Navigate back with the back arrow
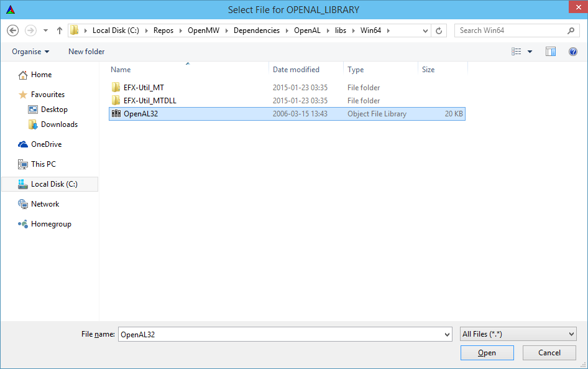 coord(13,30)
